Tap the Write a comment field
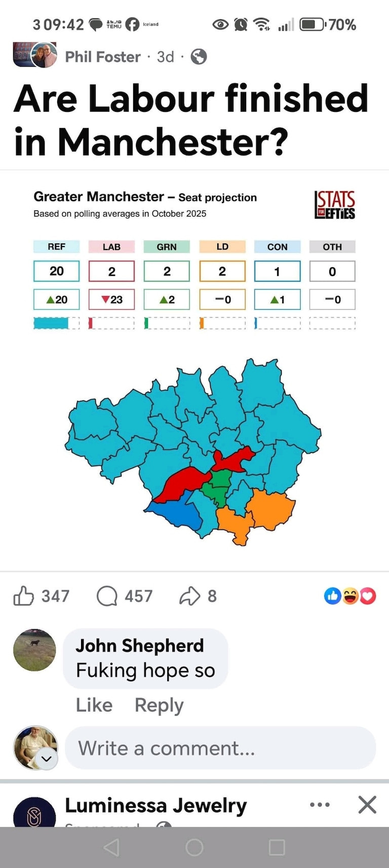389x868 pixels. 220,748
